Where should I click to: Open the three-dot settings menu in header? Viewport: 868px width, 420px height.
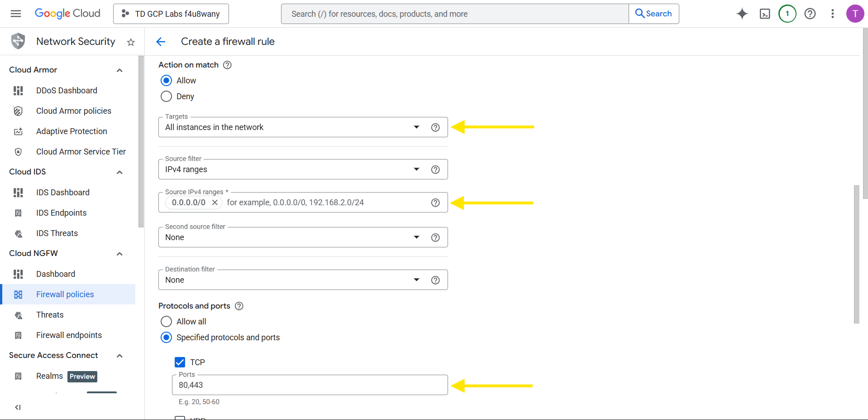(x=832, y=14)
